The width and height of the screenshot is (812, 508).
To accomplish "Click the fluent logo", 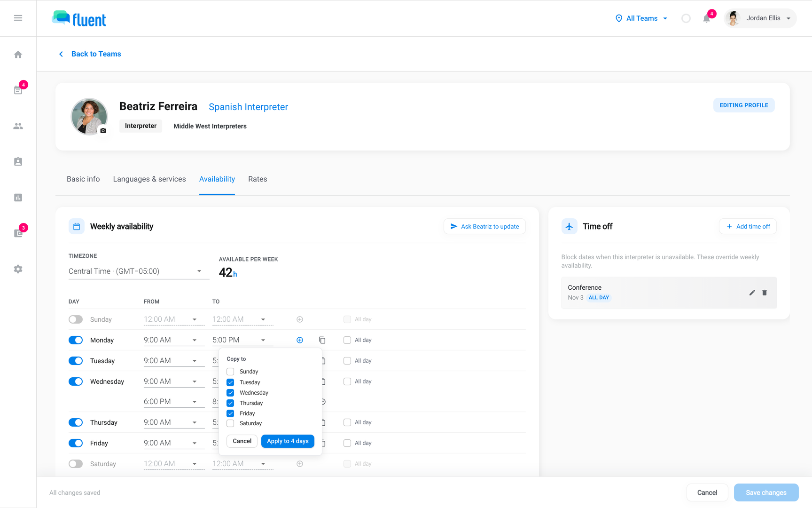I will pyautogui.click(x=79, y=19).
